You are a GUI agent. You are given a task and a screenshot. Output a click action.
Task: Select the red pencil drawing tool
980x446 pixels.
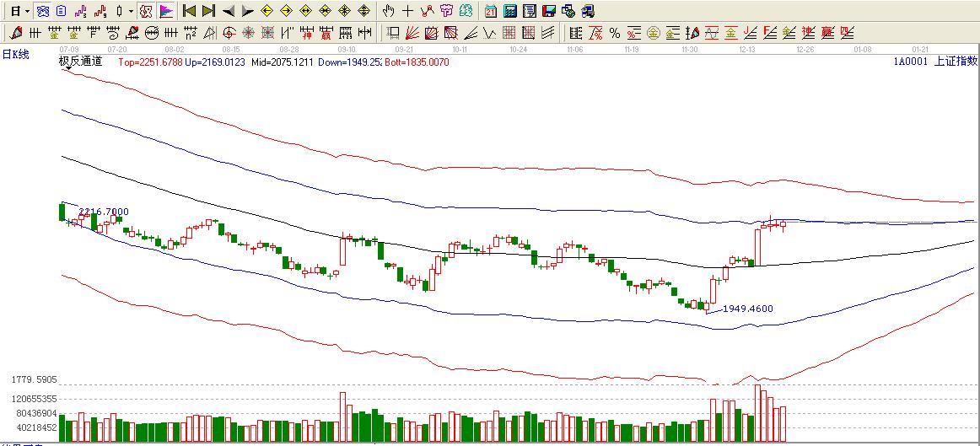[x=16, y=33]
